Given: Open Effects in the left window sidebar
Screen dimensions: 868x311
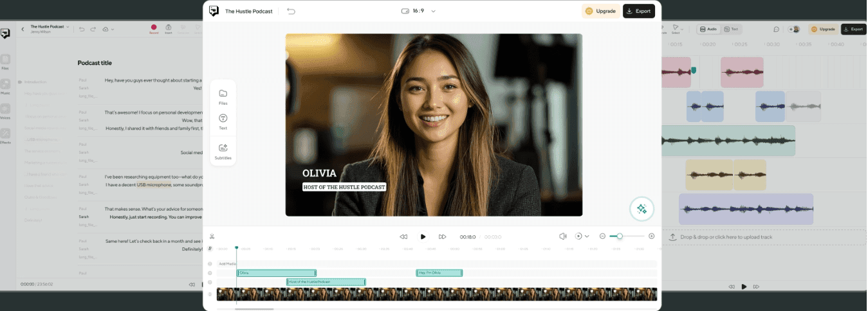Looking at the screenshot, I should pyautogui.click(x=5, y=136).
